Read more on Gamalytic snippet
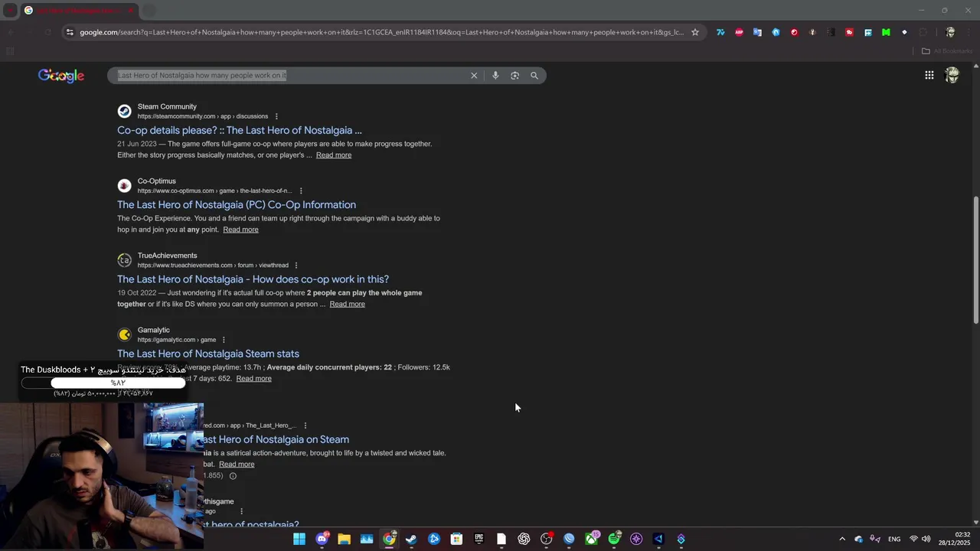 coord(253,379)
